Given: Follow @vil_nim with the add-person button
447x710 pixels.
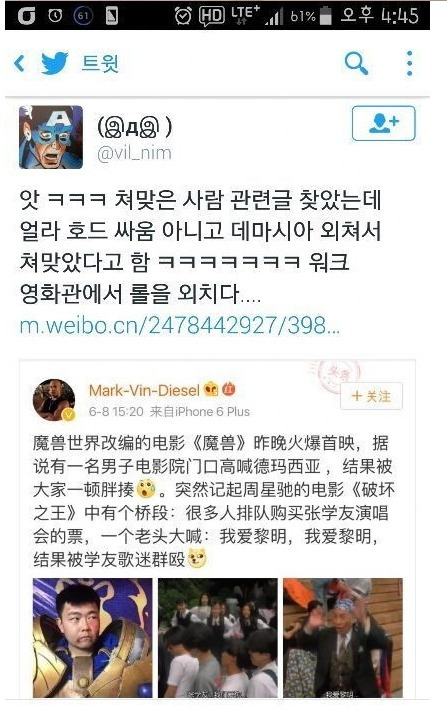Looking at the screenshot, I should [383, 123].
